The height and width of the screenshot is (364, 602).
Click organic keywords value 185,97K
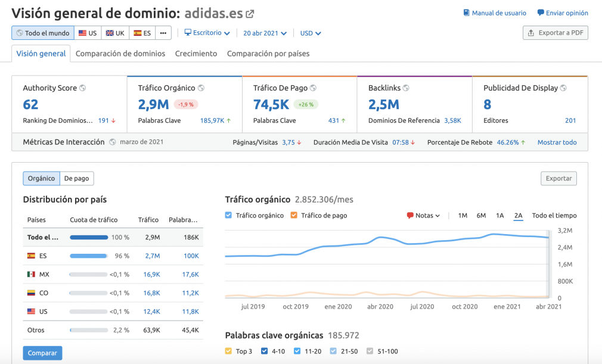click(212, 120)
